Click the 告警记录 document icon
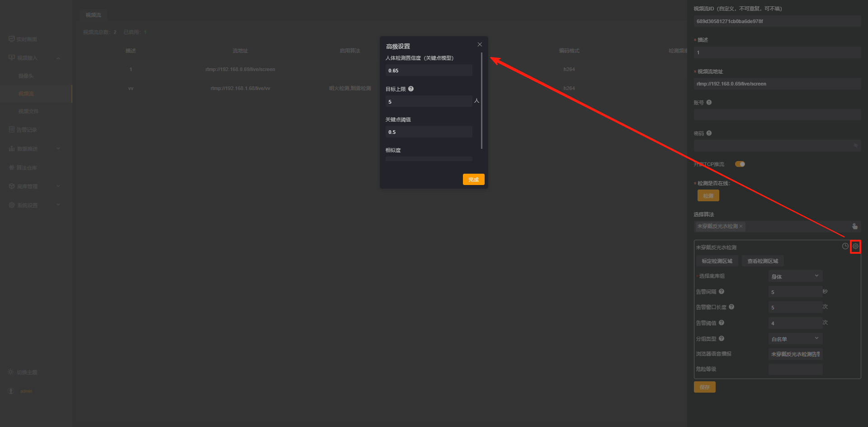868x427 pixels. coord(12,129)
